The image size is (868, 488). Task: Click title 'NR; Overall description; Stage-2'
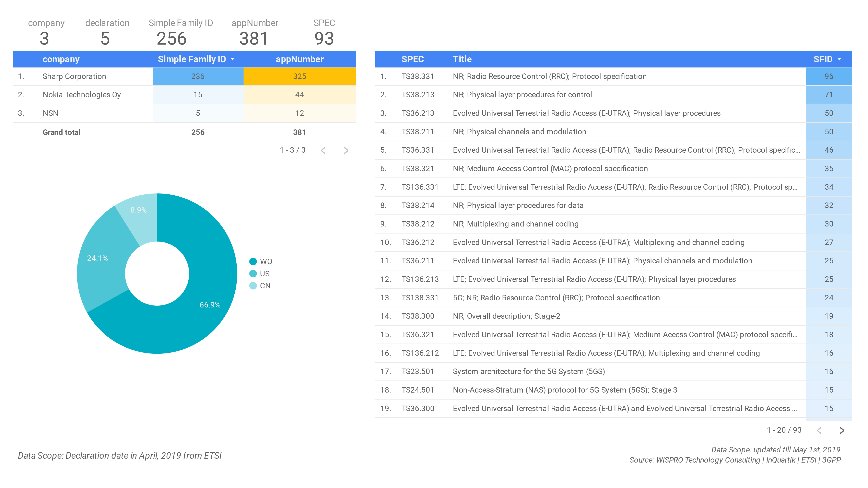point(506,316)
